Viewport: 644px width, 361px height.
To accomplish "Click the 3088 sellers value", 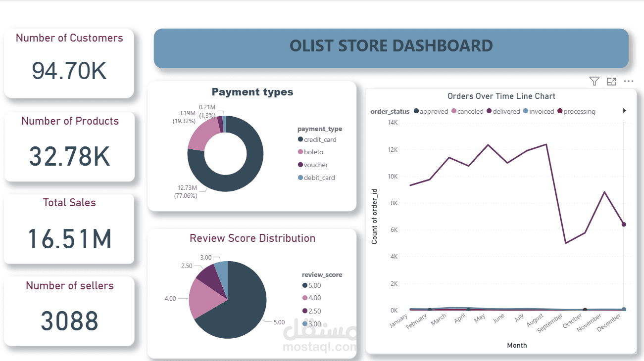I will pos(69,321).
